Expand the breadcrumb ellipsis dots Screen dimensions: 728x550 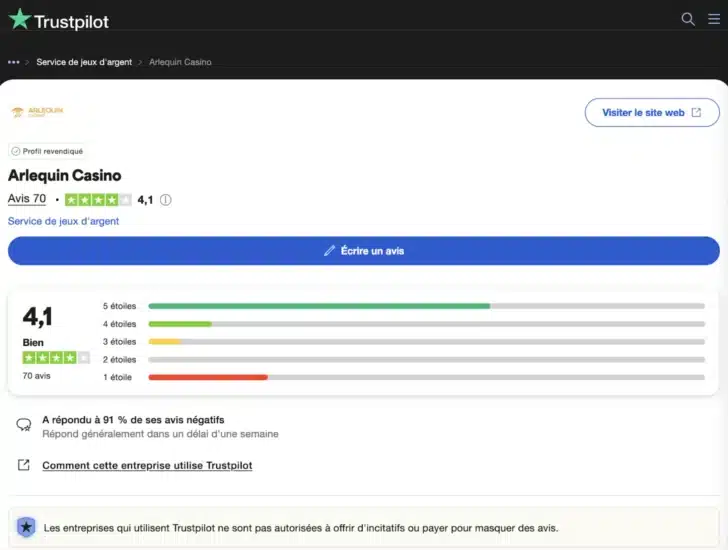13,62
